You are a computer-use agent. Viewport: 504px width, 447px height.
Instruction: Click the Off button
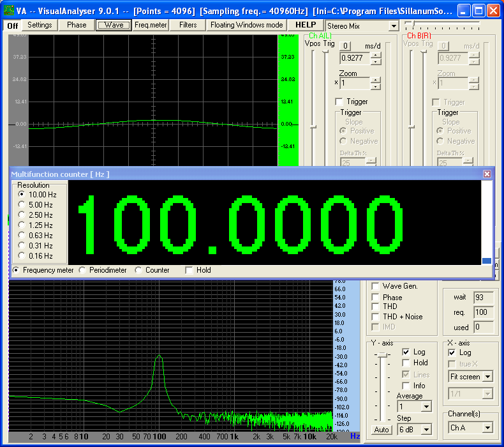click(x=13, y=26)
